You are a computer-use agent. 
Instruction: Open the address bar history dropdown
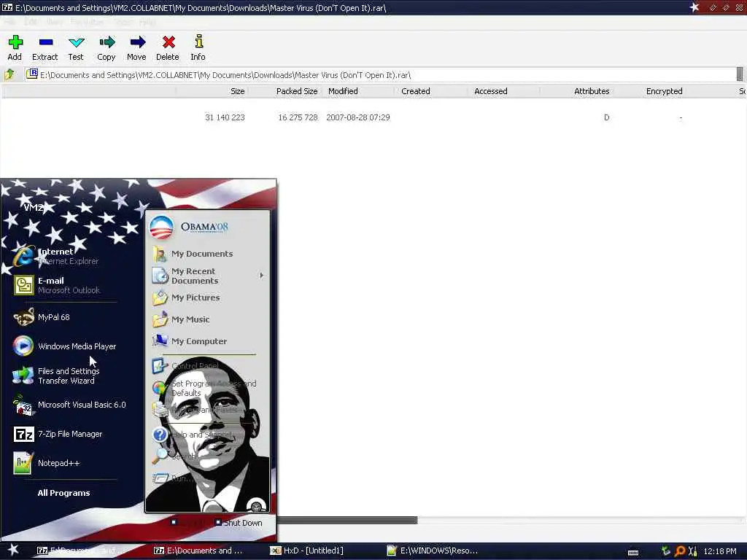click(740, 74)
